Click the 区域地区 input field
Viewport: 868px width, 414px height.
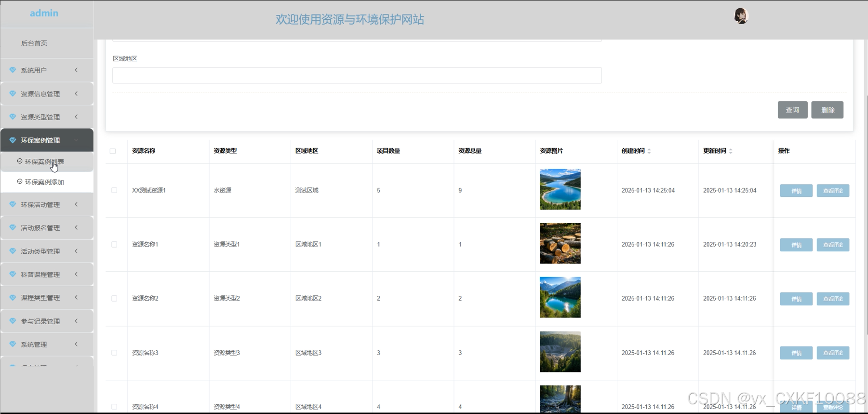pos(357,75)
